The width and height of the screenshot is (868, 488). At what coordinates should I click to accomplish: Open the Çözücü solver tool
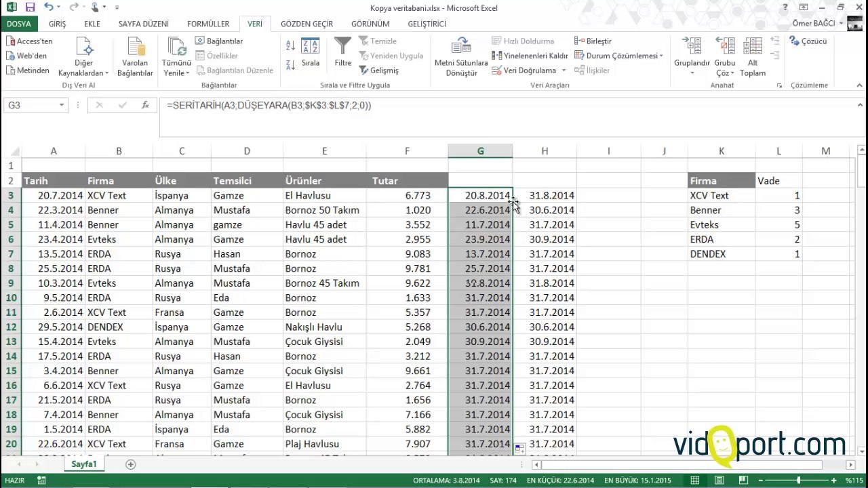[808, 41]
